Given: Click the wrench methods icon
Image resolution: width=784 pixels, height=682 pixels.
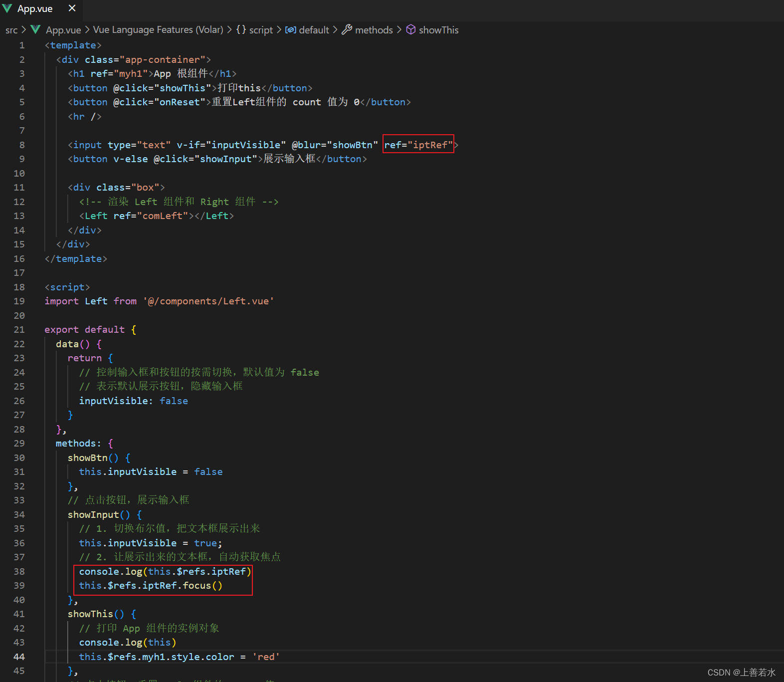Looking at the screenshot, I should coord(347,30).
